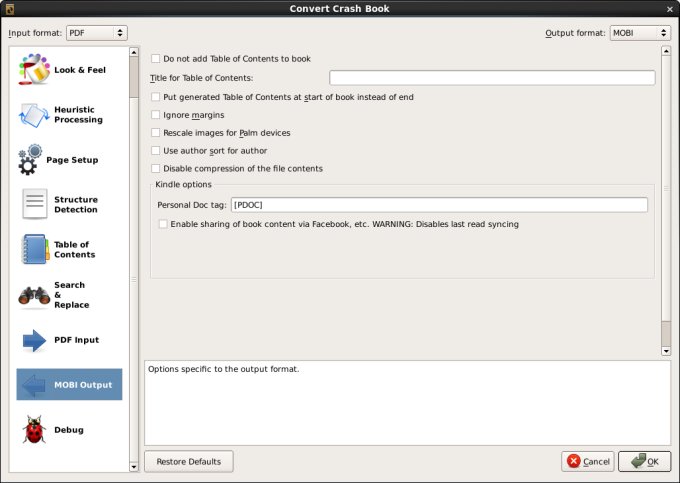Viewport: 680px width, 483px height.
Task: Go to the Page Setup section
Action: coord(72,160)
